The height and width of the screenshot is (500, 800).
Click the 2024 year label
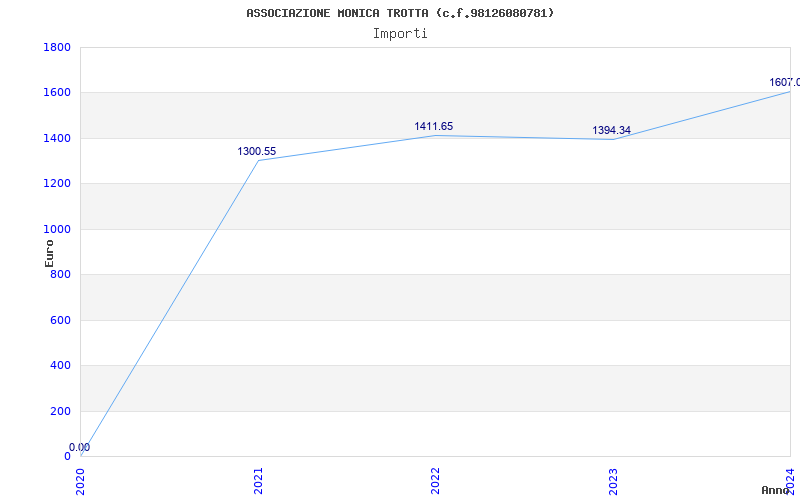pyautogui.click(x=790, y=480)
